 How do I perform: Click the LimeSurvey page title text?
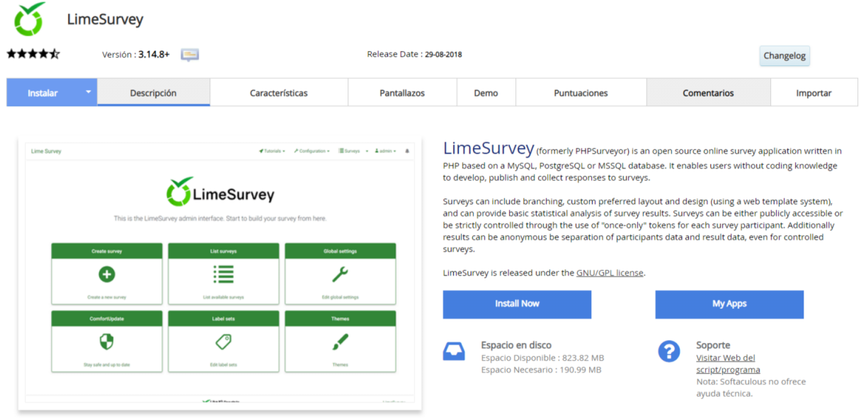coord(105,19)
